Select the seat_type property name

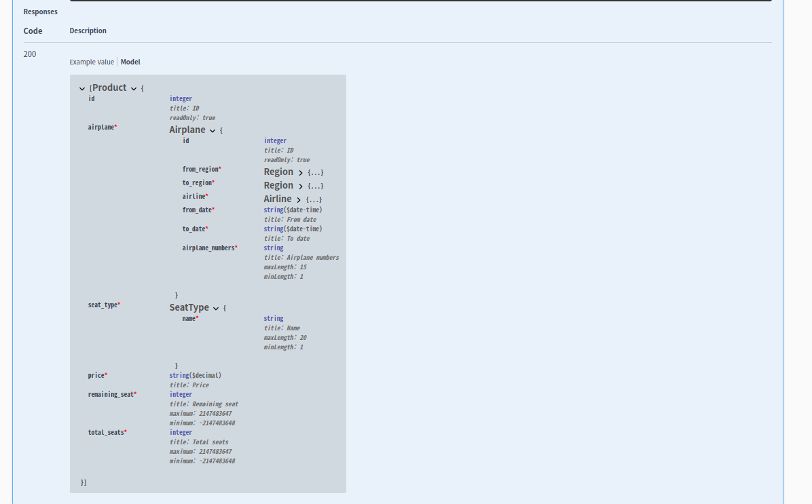103,305
